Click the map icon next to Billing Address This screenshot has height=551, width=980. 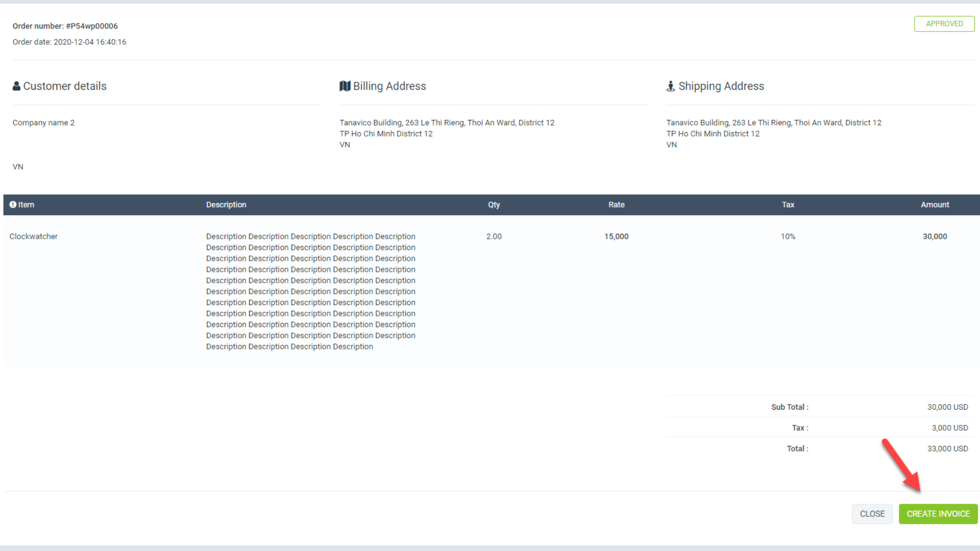pyautogui.click(x=345, y=86)
